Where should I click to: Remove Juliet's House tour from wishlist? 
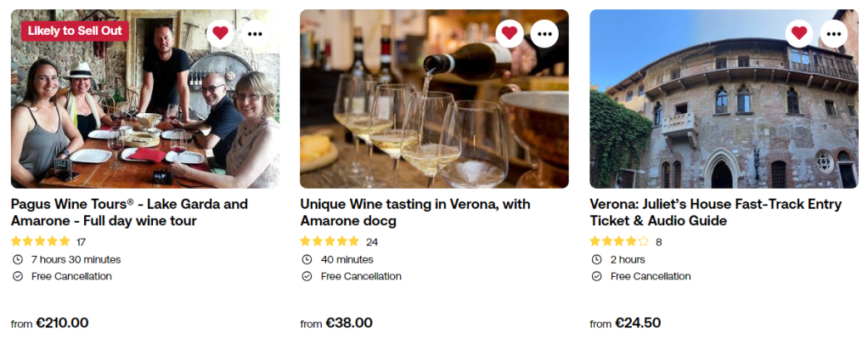tap(798, 33)
